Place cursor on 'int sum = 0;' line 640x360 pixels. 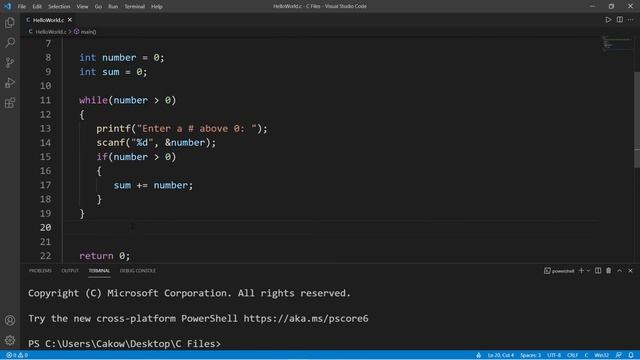coord(113,72)
